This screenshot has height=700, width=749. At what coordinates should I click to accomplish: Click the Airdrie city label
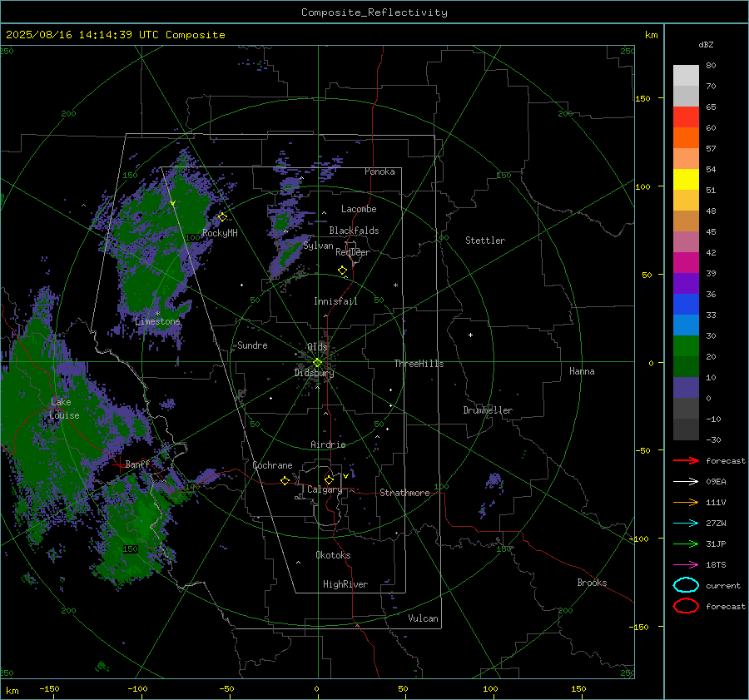click(328, 444)
